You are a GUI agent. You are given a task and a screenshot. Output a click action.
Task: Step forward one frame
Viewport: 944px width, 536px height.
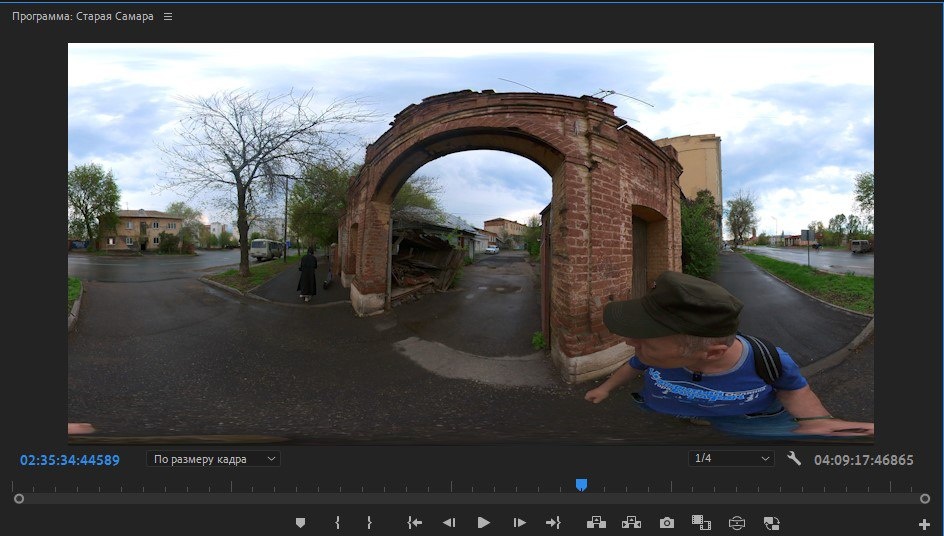pos(519,523)
